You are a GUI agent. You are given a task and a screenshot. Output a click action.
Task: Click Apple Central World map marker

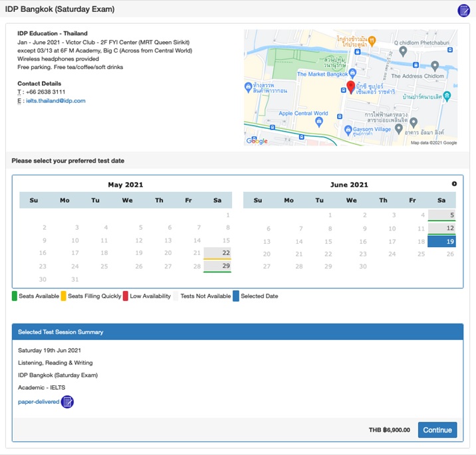point(318,122)
